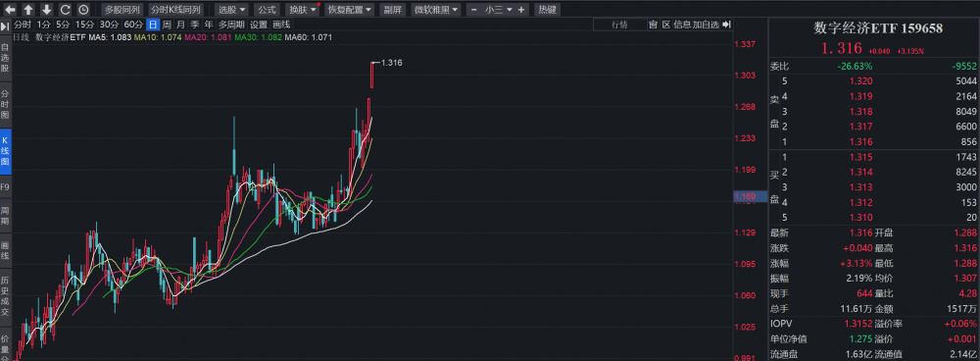
Task: Click the 行情 search input field
Action: (x=619, y=25)
